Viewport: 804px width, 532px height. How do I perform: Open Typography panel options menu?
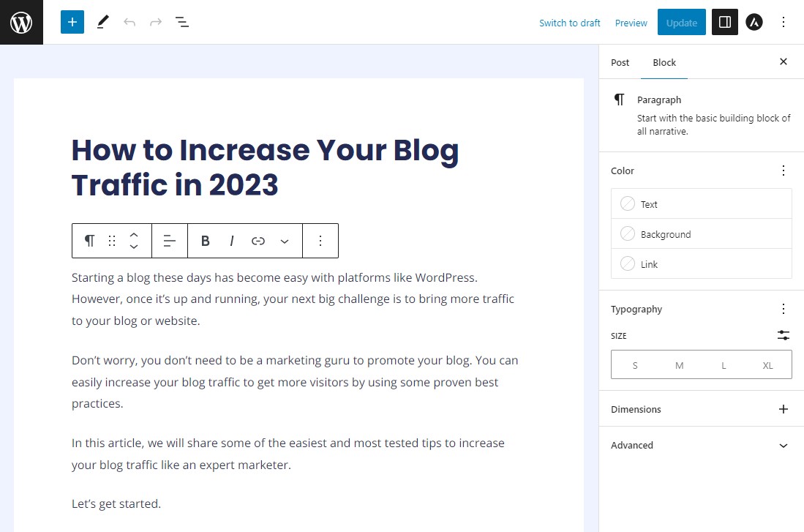783,308
